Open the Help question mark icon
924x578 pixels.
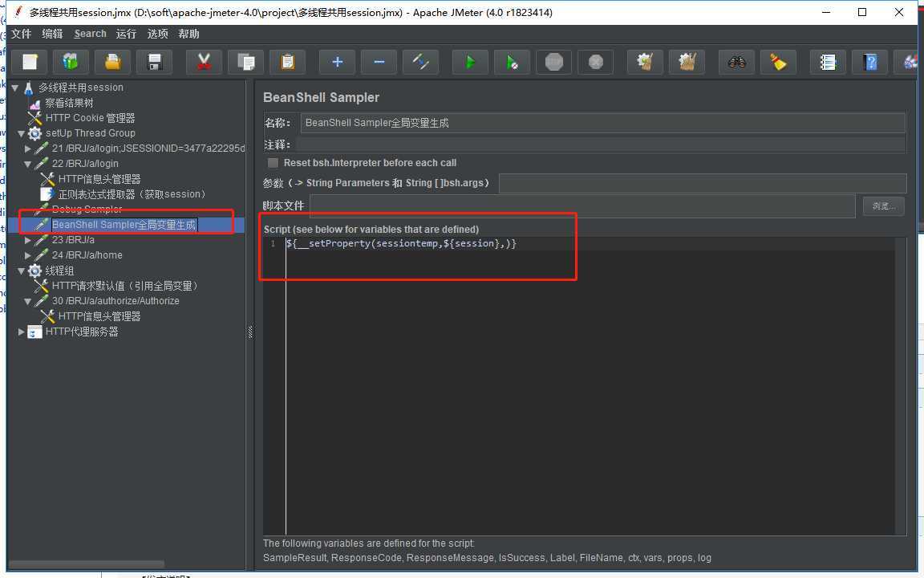point(869,62)
